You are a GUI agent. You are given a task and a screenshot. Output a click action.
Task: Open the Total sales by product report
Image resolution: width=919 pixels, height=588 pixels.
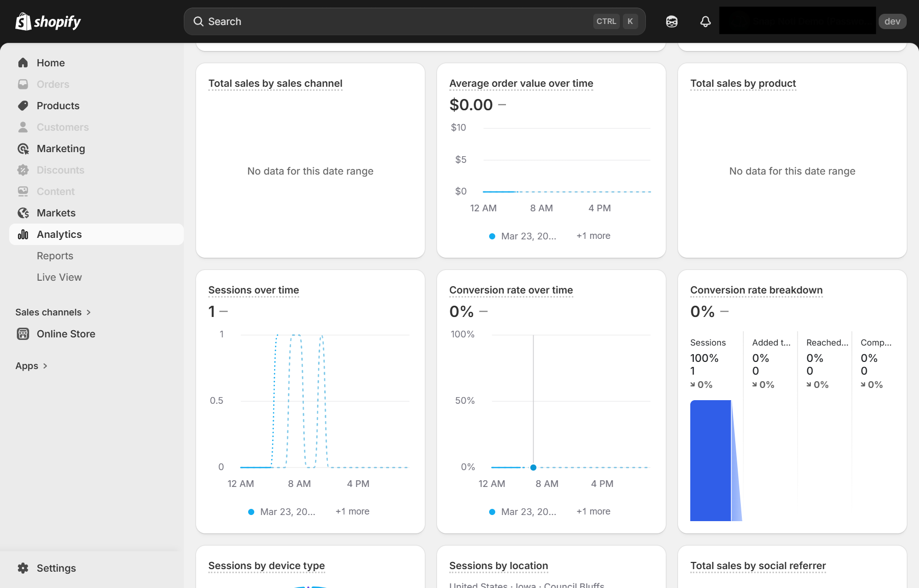pos(742,83)
